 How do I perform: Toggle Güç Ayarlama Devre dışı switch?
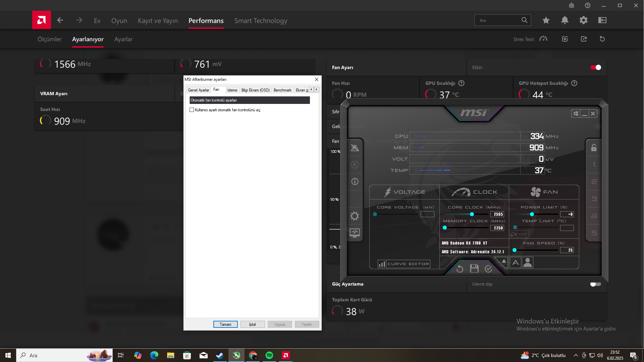pos(596,284)
